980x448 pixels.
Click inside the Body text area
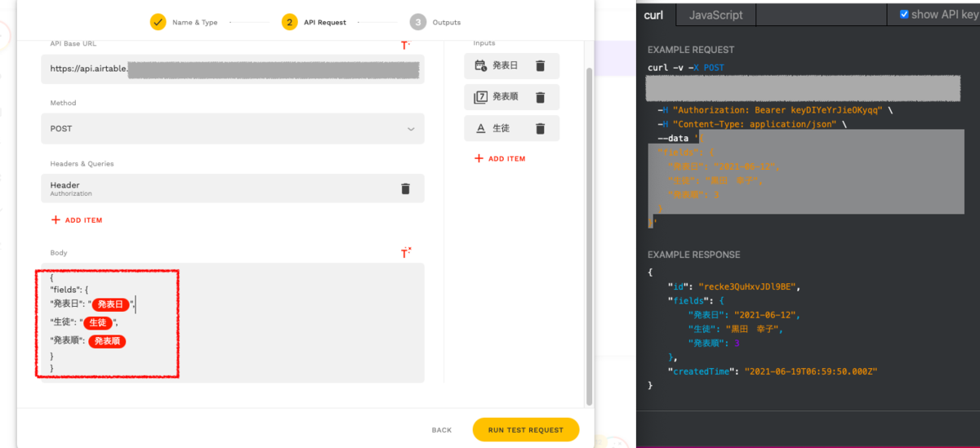[x=233, y=322]
